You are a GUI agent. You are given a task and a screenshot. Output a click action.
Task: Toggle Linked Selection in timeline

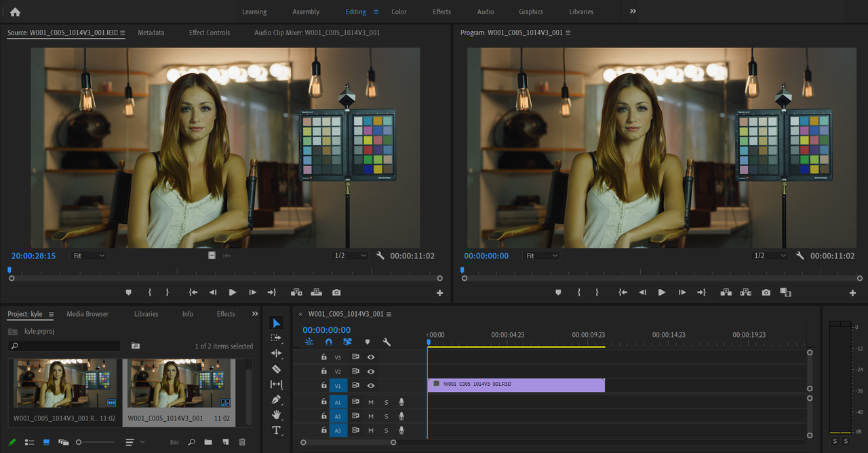348,342
